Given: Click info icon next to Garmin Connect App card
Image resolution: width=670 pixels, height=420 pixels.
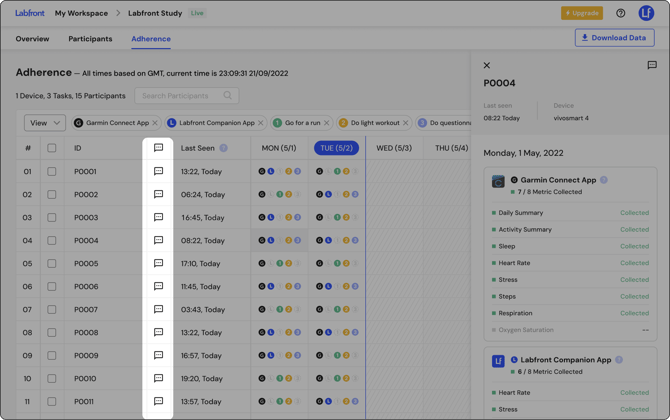Looking at the screenshot, I should pyautogui.click(x=604, y=180).
